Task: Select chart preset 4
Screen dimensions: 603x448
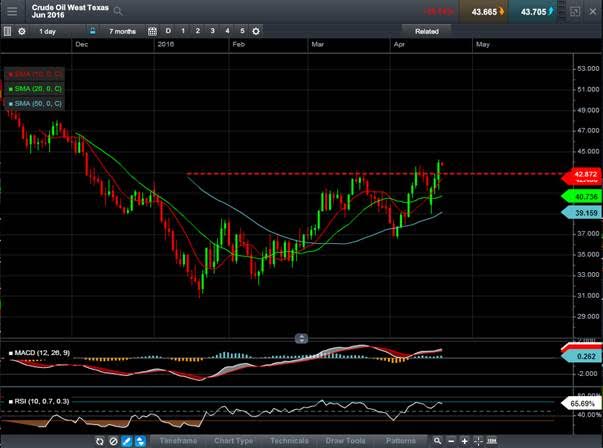Action: coord(227,31)
